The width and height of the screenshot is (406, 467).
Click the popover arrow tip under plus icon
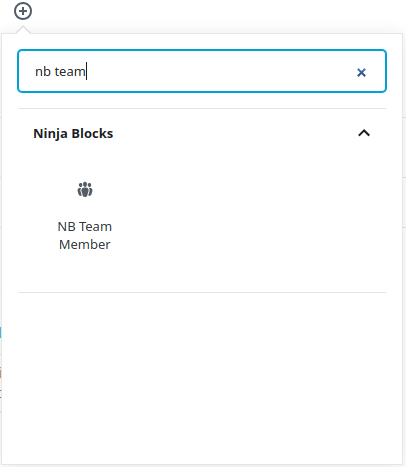23,29
